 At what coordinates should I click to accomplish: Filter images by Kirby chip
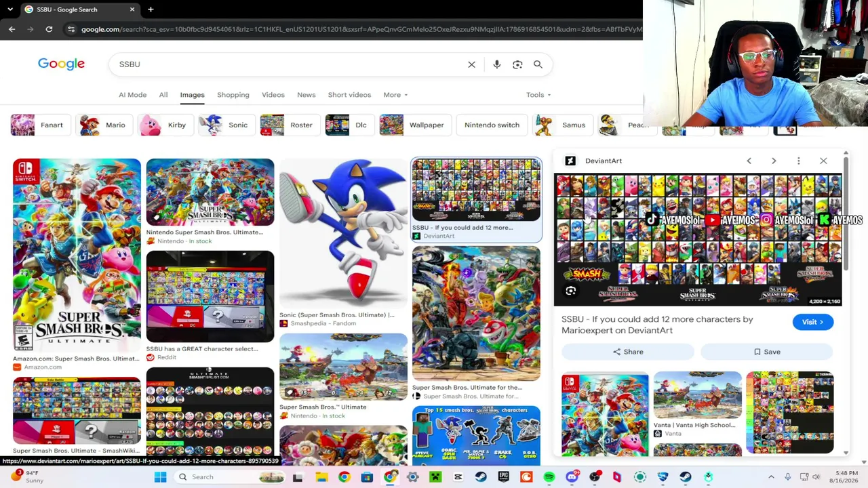click(x=165, y=125)
